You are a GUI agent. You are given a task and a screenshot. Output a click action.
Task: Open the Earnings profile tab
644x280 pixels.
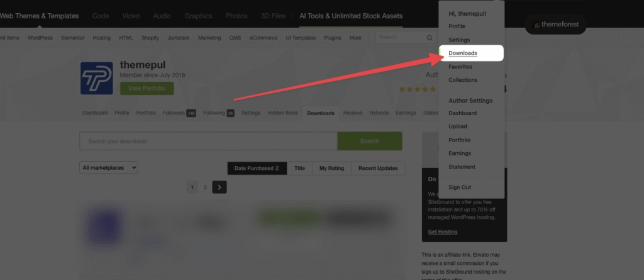[x=406, y=113]
